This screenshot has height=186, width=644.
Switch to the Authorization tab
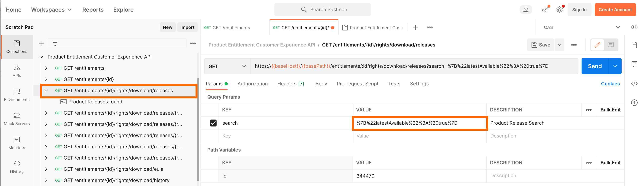pos(253,84)
